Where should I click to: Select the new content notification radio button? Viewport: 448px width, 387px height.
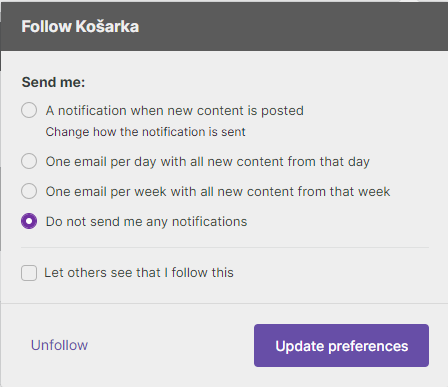pyautogui.click(x=29, y=110)
